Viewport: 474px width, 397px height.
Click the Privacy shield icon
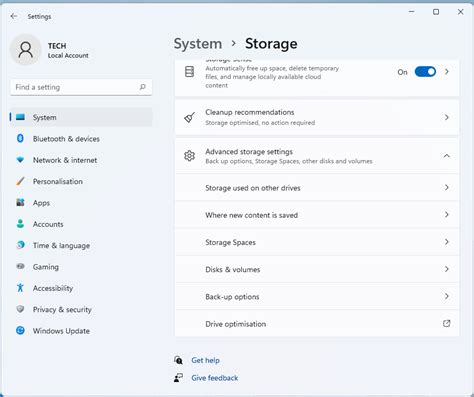tap(20, 309)
